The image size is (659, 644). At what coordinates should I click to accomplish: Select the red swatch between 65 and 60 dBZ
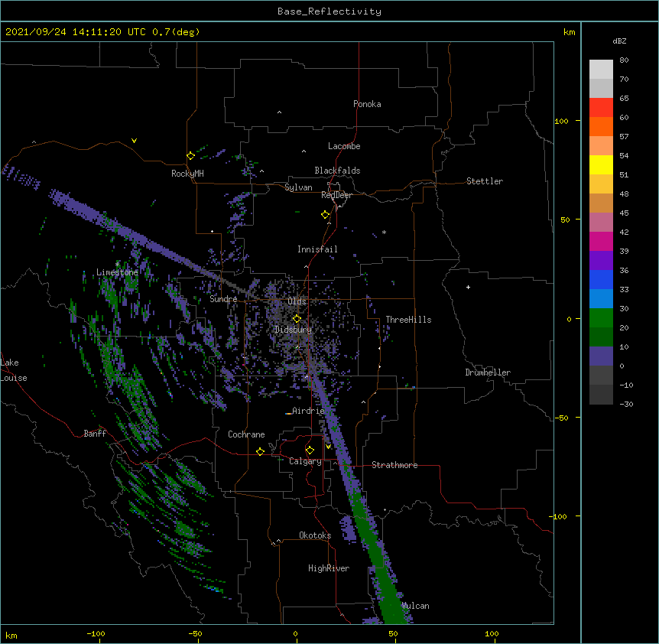[x=601, y=108]
